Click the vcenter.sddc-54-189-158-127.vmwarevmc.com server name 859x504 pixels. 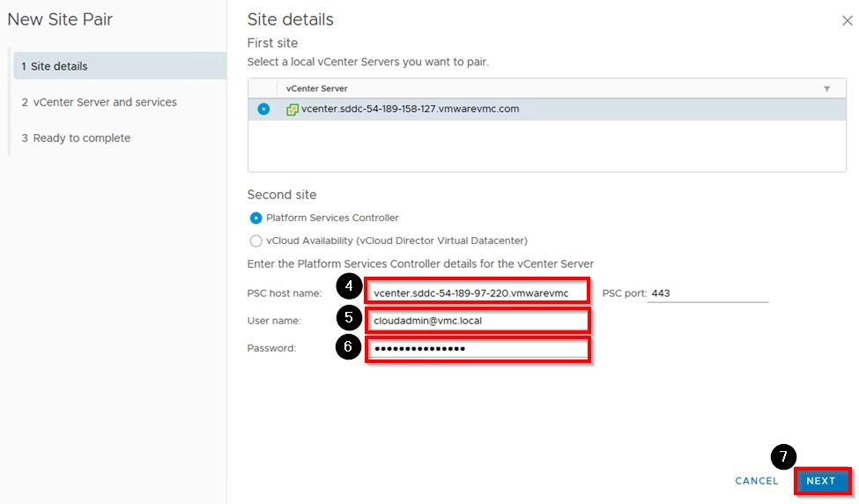[410, 109]
